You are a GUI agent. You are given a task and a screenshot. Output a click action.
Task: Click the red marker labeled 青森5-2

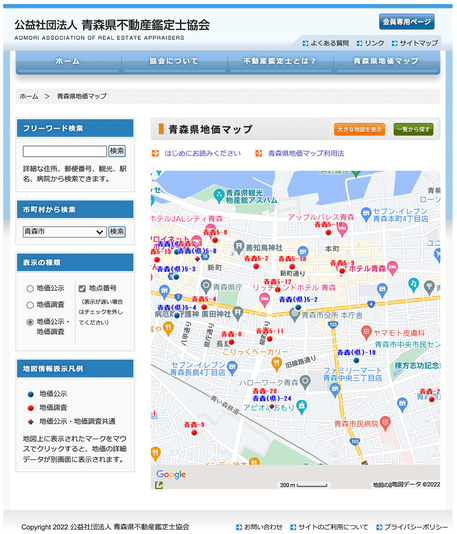(x=256, y=266)
